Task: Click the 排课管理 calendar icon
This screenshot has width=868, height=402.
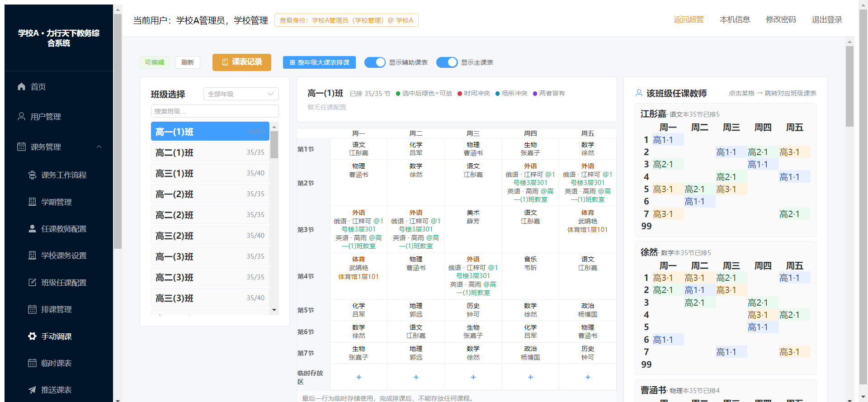Action: coord(32,309)
